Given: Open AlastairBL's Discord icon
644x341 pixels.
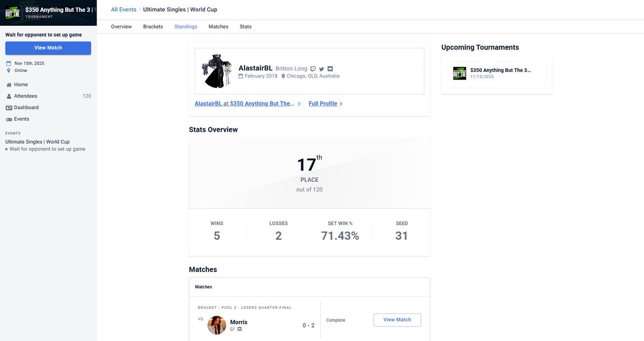Looking at the screenshot, I should click(330, 69).
